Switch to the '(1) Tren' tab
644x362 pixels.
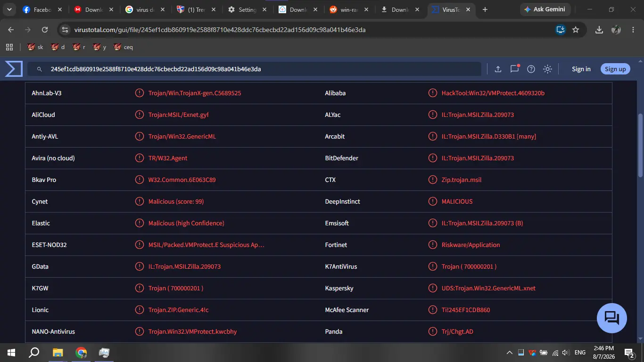(x=196, y=9)
